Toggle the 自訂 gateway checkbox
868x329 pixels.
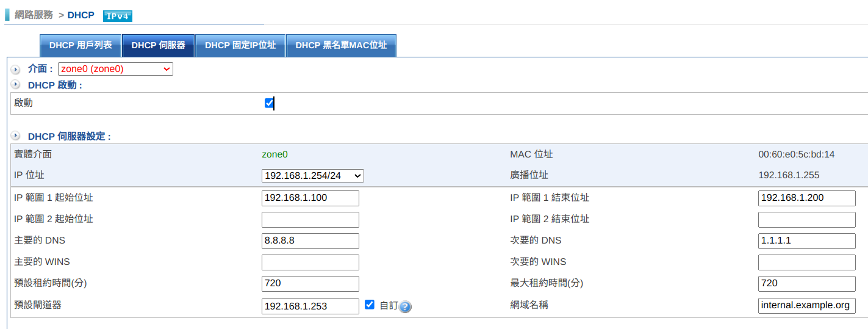point(369,305)
